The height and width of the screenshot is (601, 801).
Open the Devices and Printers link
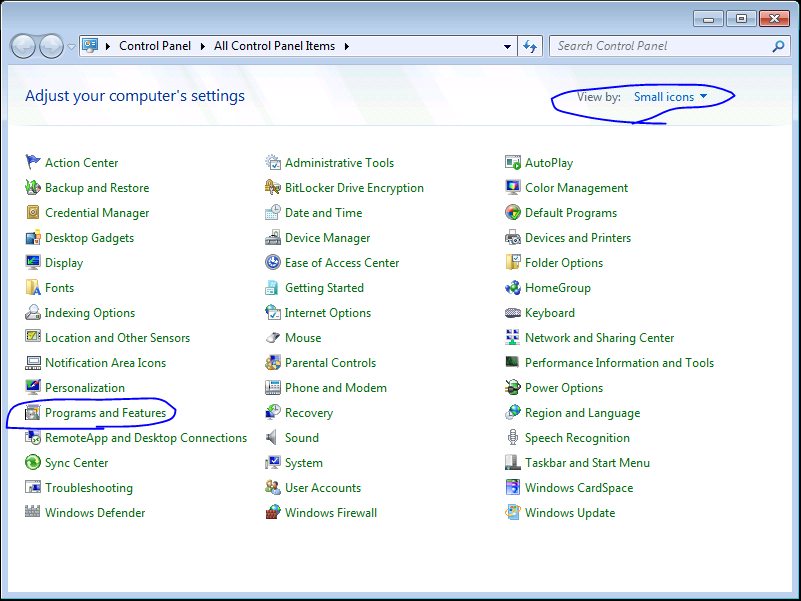[578, 238]
